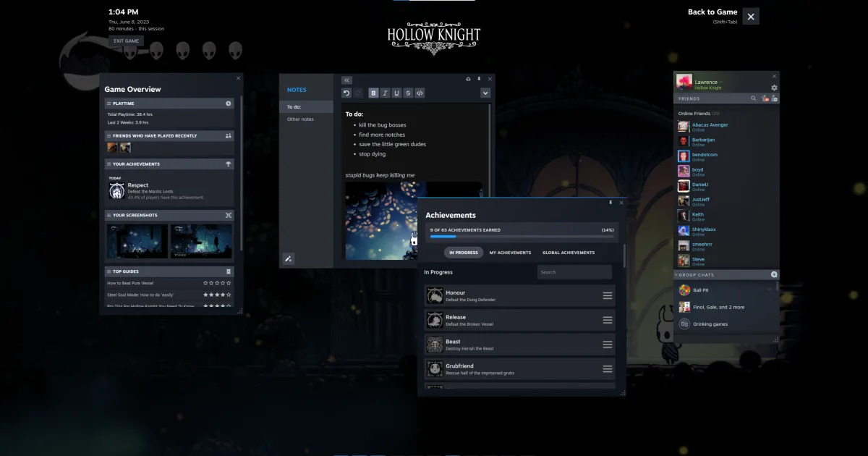Toggle italic formatting in the notes editor
The width and height of the screenshot is (868, 456).
pos(386,93)
